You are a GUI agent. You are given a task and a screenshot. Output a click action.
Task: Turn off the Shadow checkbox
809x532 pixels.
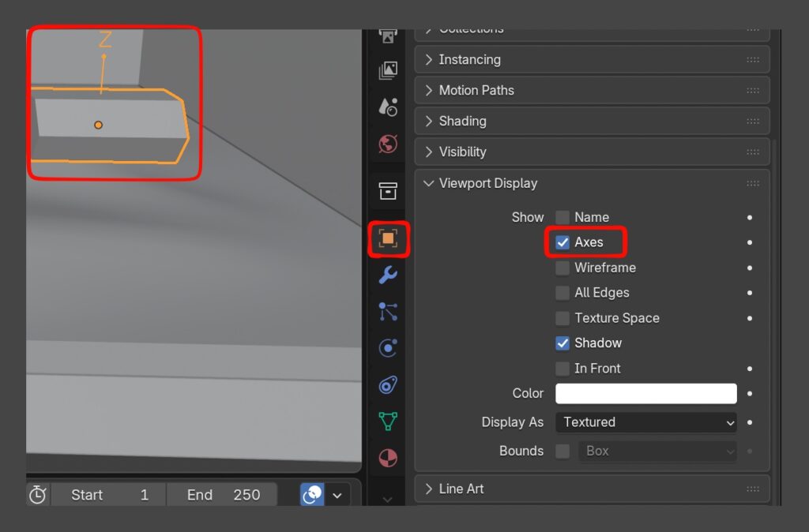(x=563, y=343)
